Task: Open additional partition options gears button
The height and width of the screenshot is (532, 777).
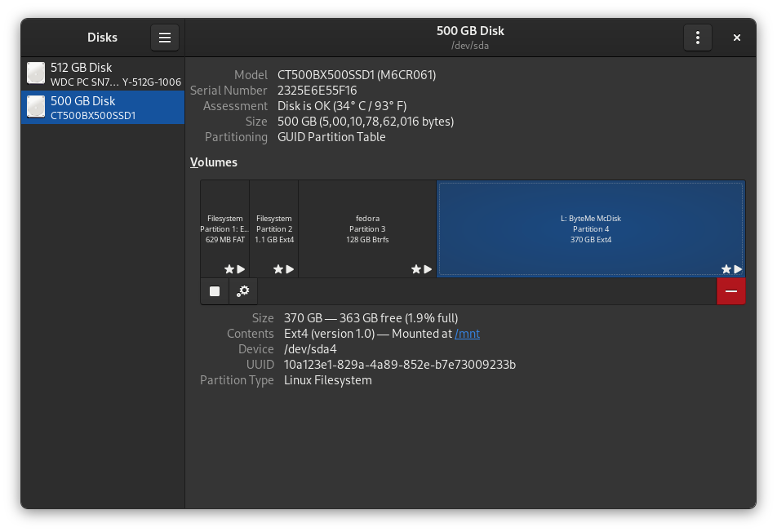Action: (243, 291)
